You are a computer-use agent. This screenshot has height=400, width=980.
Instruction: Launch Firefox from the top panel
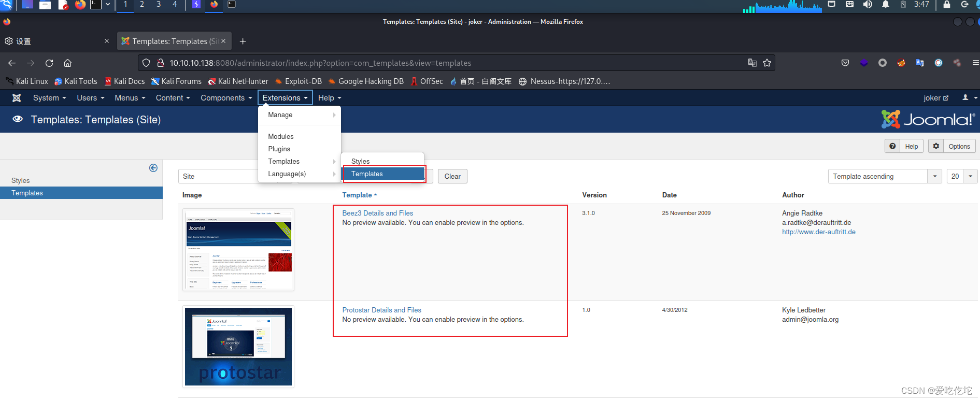click(80, 5)
